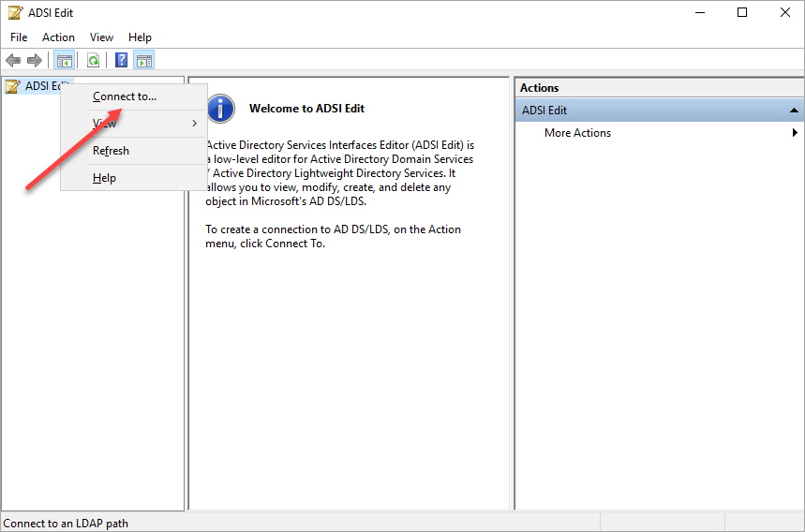Click More Actions in Actions pane
The height and width of the screenshot is (532, 805).
click(x=577, y=133)
